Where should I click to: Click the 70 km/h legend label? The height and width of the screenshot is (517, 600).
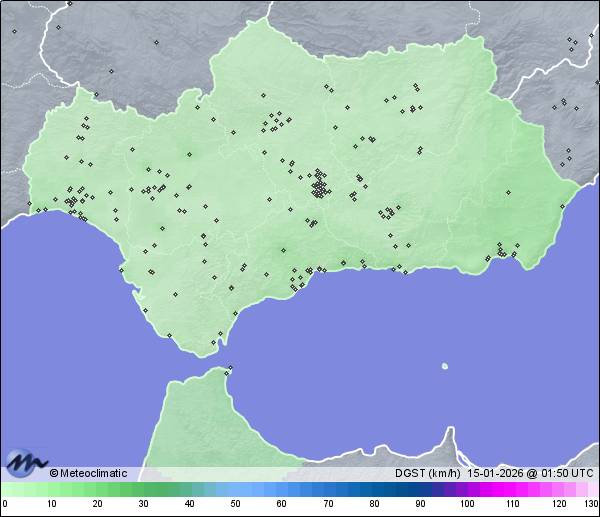pyautogui.click(x=328, y=504)
